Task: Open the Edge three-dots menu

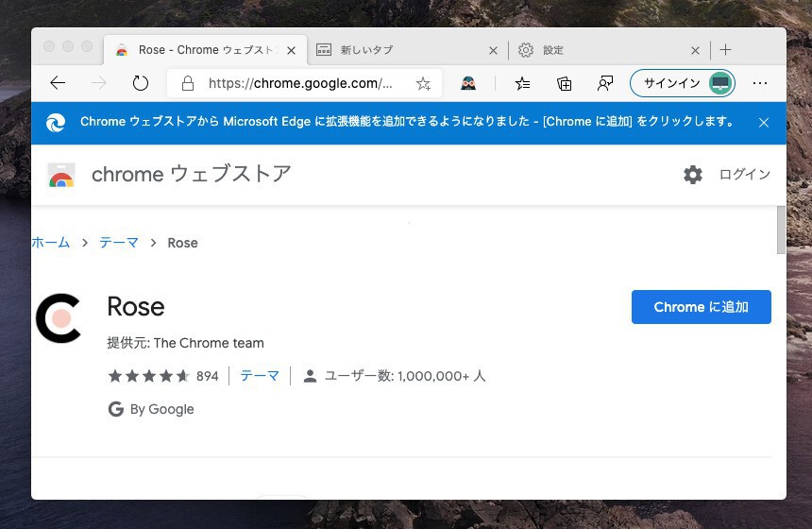Action: pyautogui.click(x=761, y=83)
